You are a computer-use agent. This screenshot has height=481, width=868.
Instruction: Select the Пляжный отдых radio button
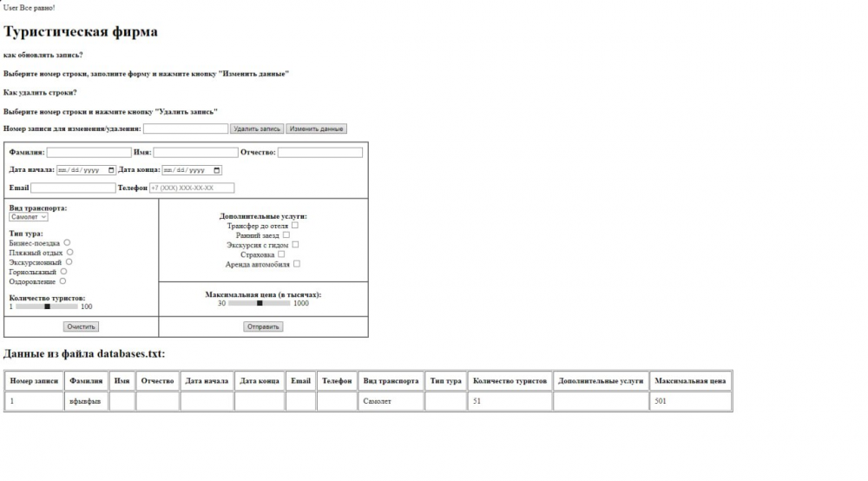[x=69, y=253]
